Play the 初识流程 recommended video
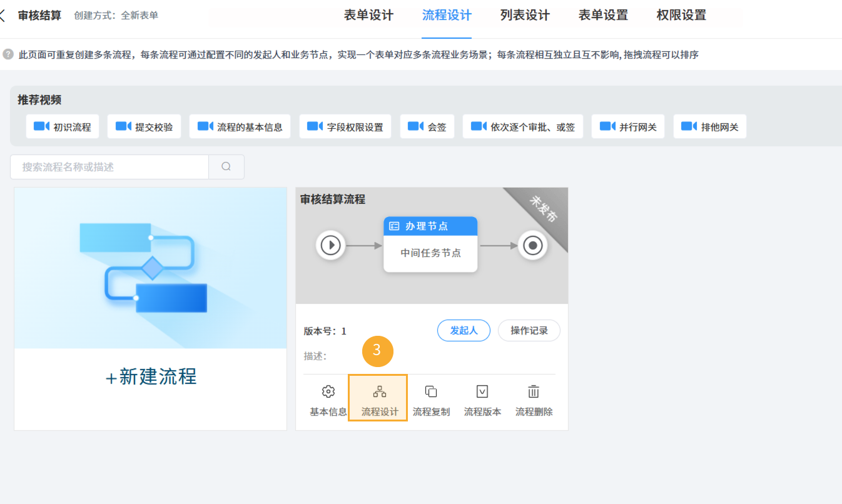 pos(63,127)
